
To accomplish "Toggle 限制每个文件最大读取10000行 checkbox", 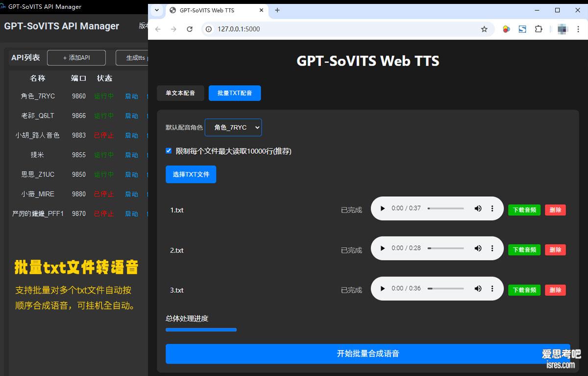I will point(169,151).
